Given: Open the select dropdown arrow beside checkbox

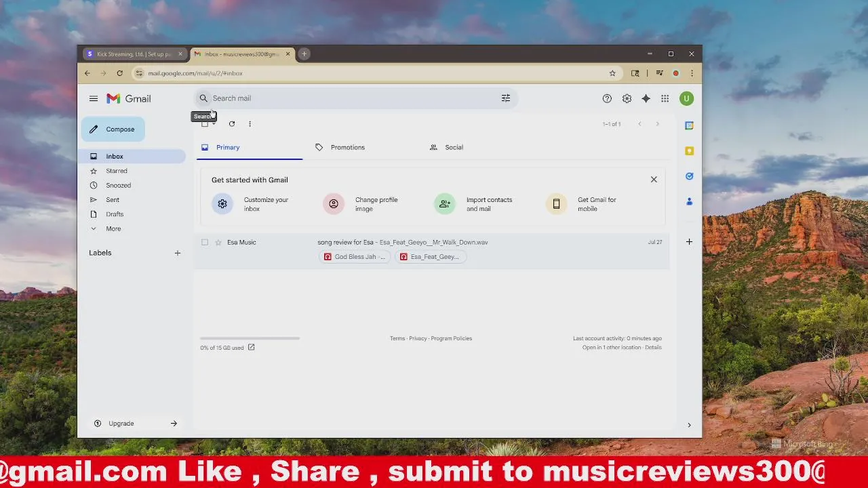Looking at the screenshot, I should (x=214, y=124).
